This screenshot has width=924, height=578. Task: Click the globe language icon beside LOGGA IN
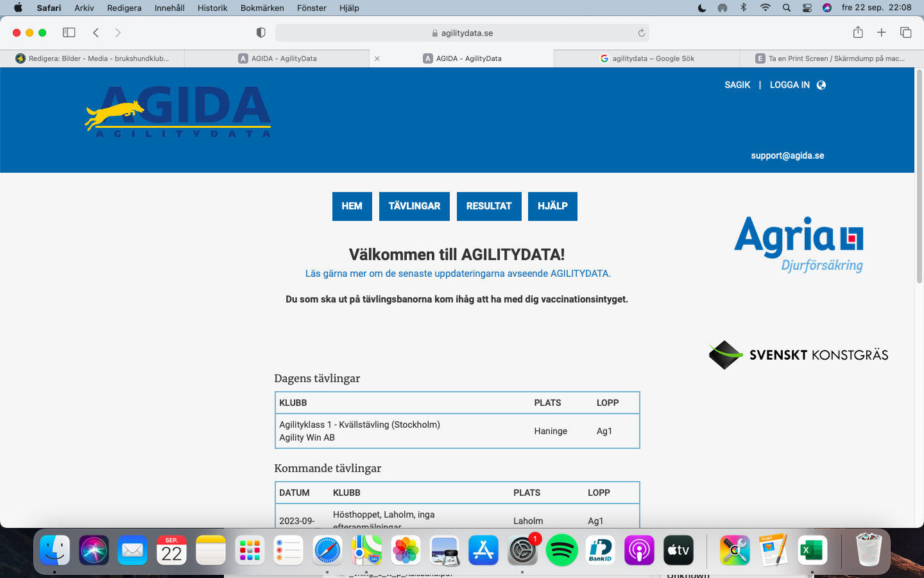[x=821, y=85]
